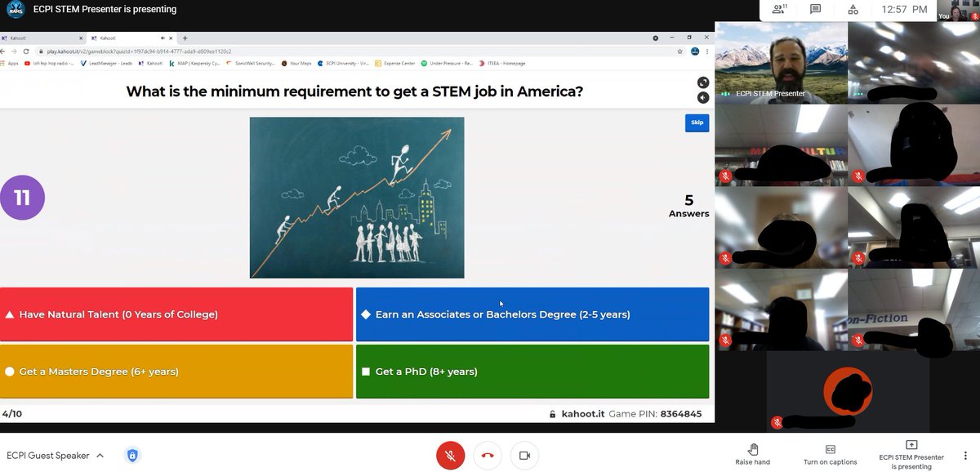Click the Chrome media control dot icon
The width and height of the screenshot is (980, 472).
click(x=655, y=38)
